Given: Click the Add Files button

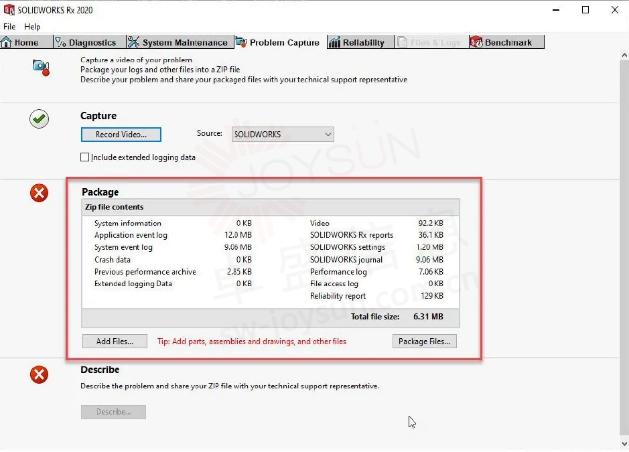Looking at the screenshot, I should (114, 341).
